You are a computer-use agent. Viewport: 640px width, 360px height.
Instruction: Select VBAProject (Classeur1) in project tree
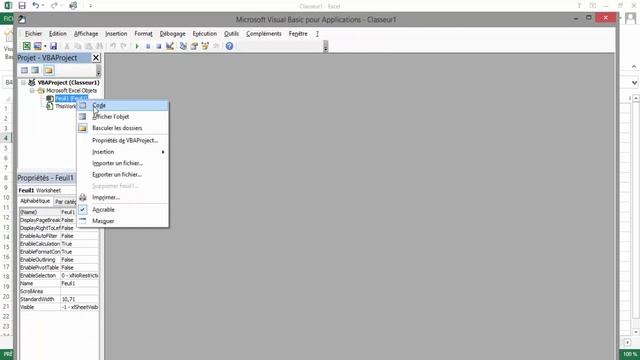[x=68, y=82]
